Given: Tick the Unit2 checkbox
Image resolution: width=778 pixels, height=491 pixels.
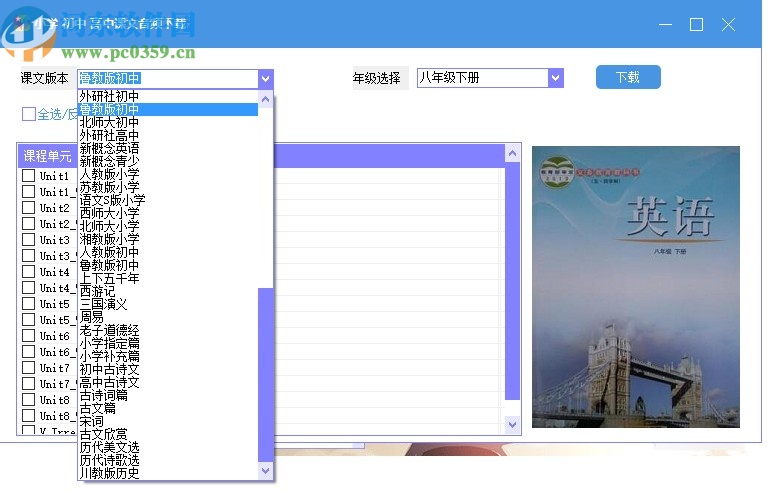Looking at the screenshot, I should click(x=29, y=208).
